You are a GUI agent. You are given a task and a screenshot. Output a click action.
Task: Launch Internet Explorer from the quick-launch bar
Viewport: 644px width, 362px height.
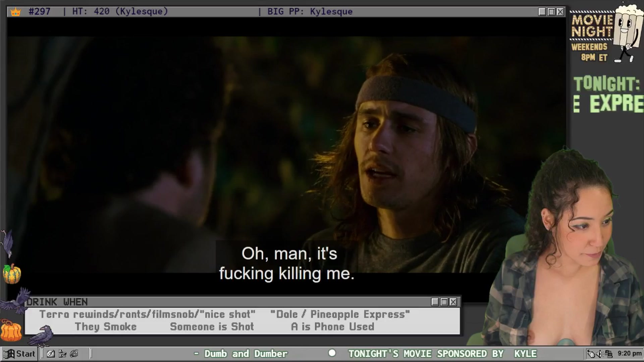(x=74, y=354)
